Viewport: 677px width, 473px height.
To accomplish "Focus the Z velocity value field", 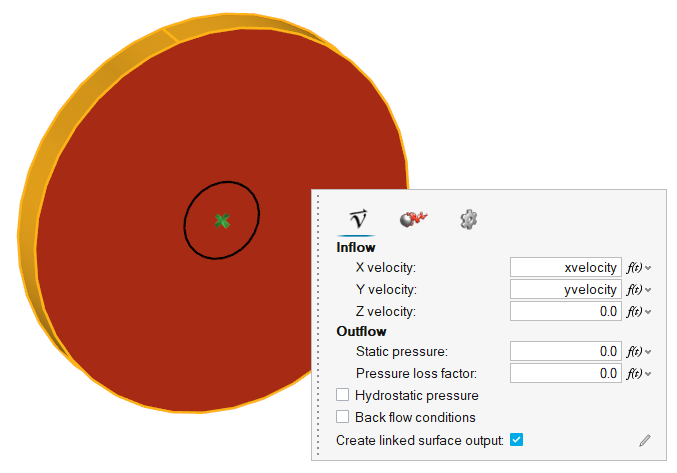I will point(565,311).
